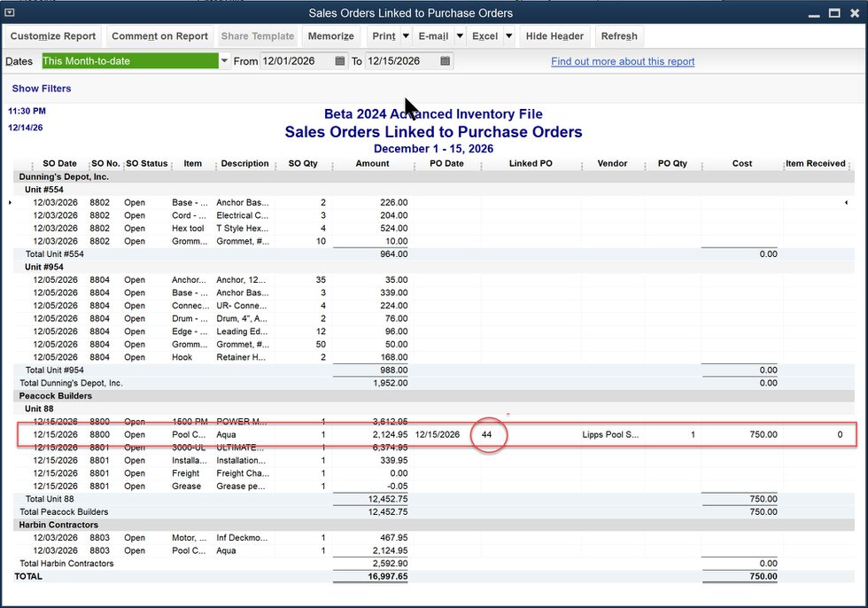Image resolution: width=868 pixels, height=608 pixels.
Task: Click the Customize Report button
Action: 53,36
